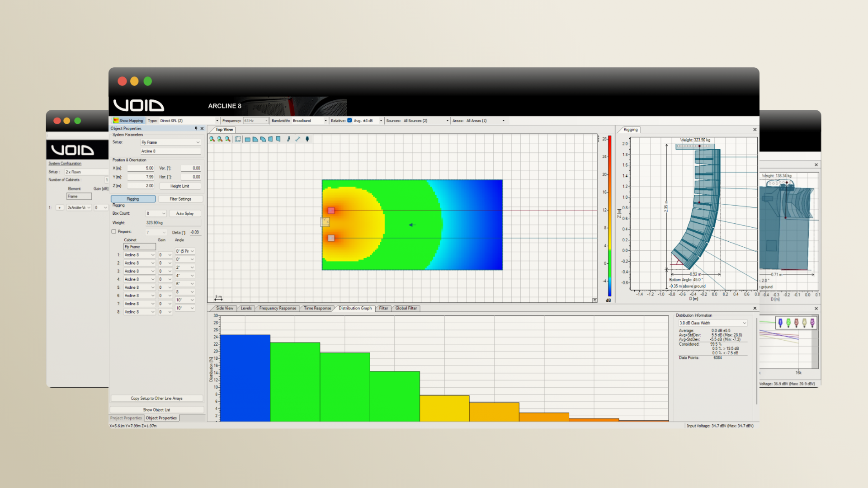Open the Bandwidth Broadband dropdown
The height and width of the screenshot is (488, 868).
pyautogui.click(x=310, y=121)
